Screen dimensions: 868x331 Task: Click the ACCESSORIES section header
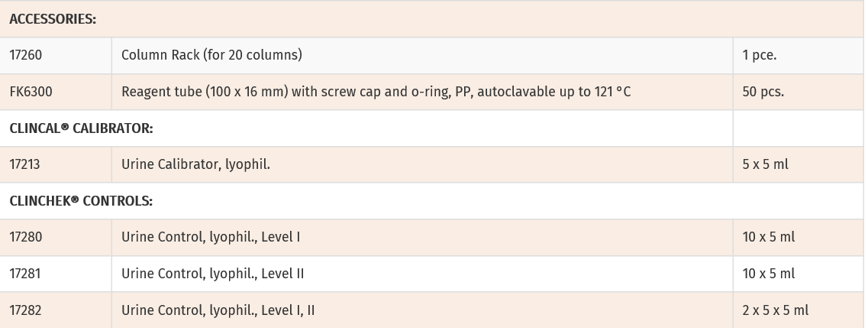pyautogui.click(x=53, y=20)
